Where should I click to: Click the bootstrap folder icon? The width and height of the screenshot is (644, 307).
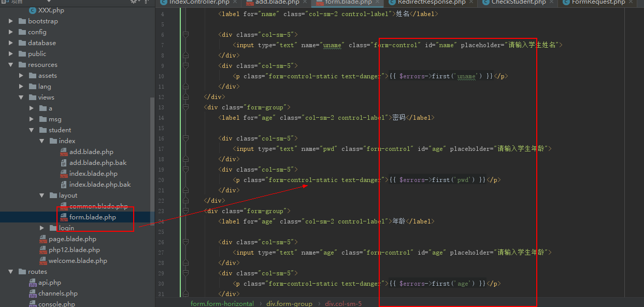(x=22, y=21)
